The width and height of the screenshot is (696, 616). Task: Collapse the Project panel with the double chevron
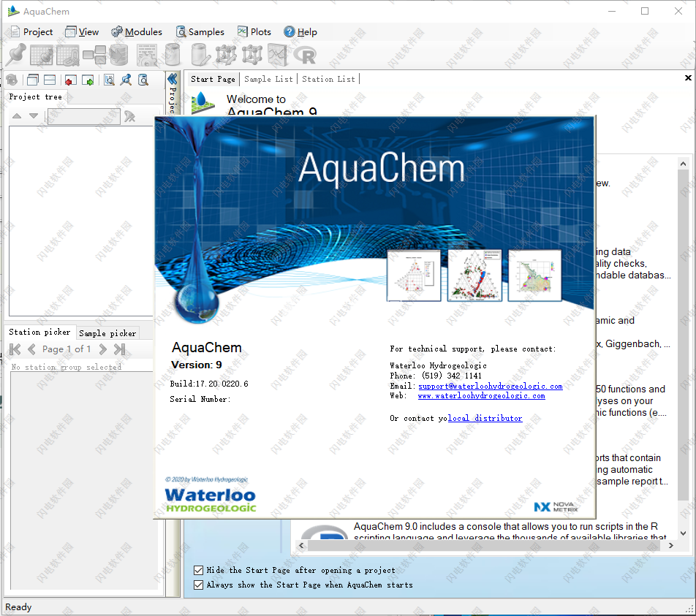[x=173, y=80]
